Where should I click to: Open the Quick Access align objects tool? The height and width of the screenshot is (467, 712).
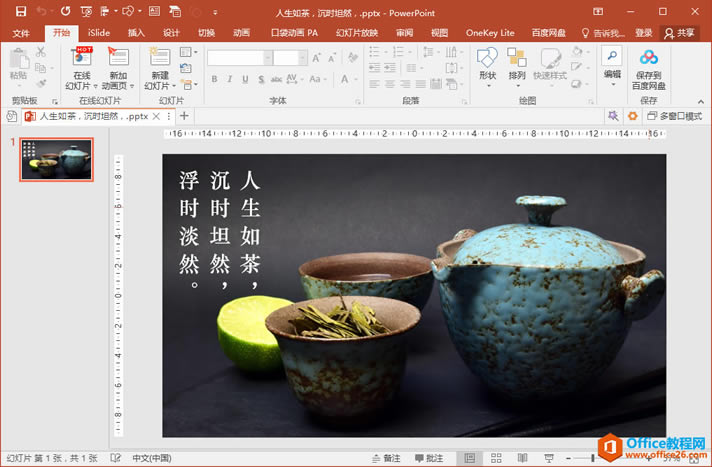(105, 11)
